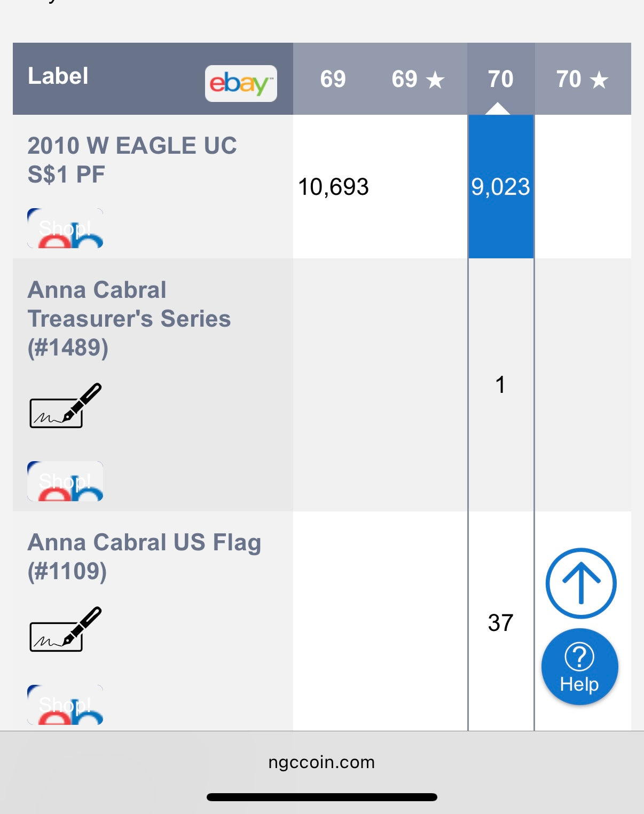Viewport: 644px width, 814px height.
Task: Tap the ngccoin.com address bar
Action: (x=321, y=762)
